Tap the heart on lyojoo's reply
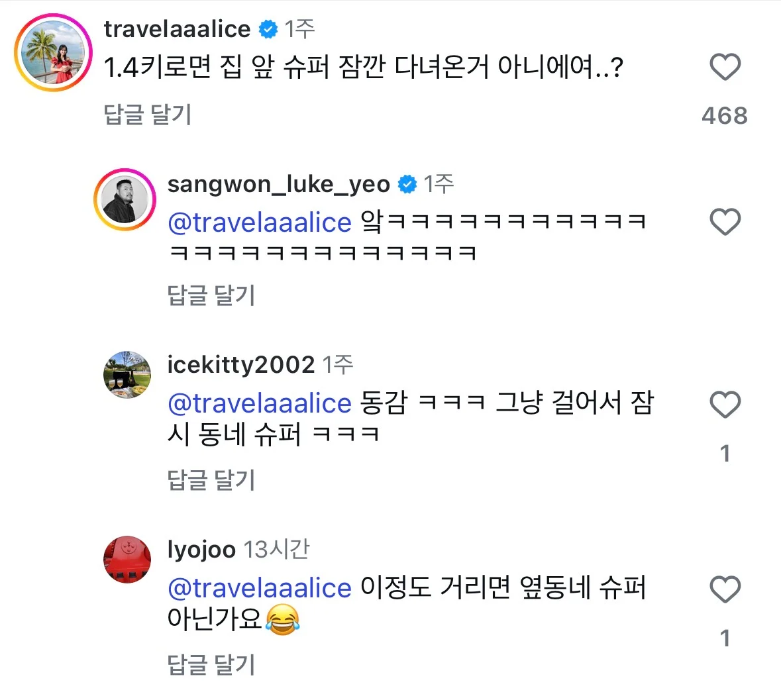 point(725,589)
